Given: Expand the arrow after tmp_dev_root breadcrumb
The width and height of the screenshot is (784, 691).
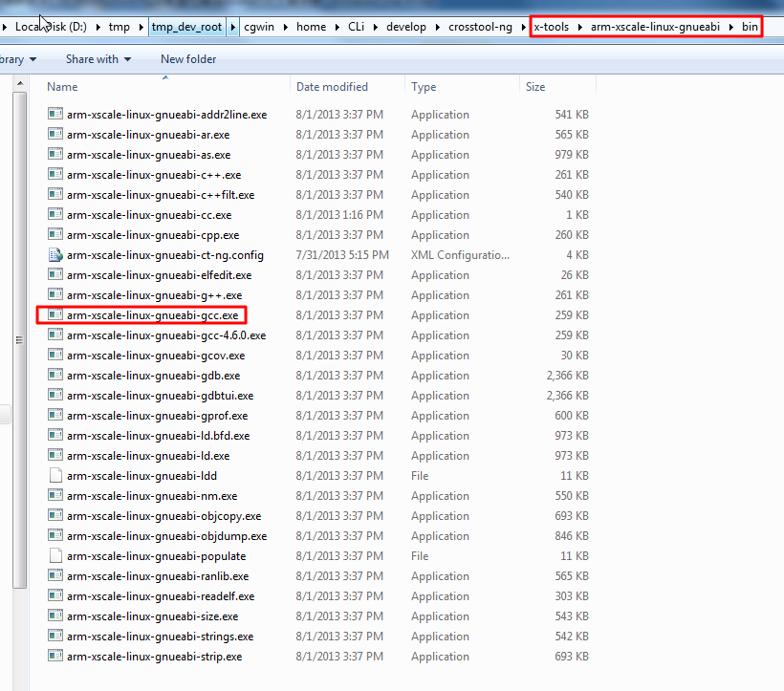Looking at the screenshot, I should point(232,27).
